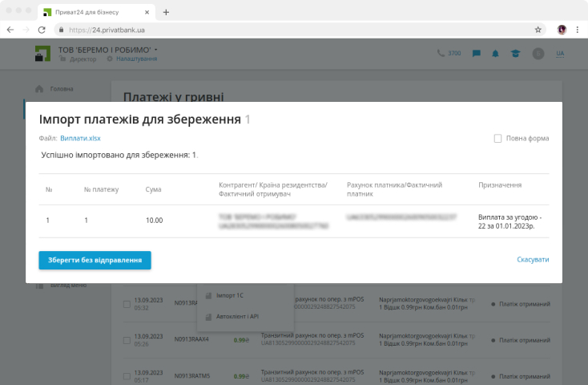588x385 pixels.
Task: Click the Зберегти без відправлення button
Action: pyautogui.click(x=95, y=260)
